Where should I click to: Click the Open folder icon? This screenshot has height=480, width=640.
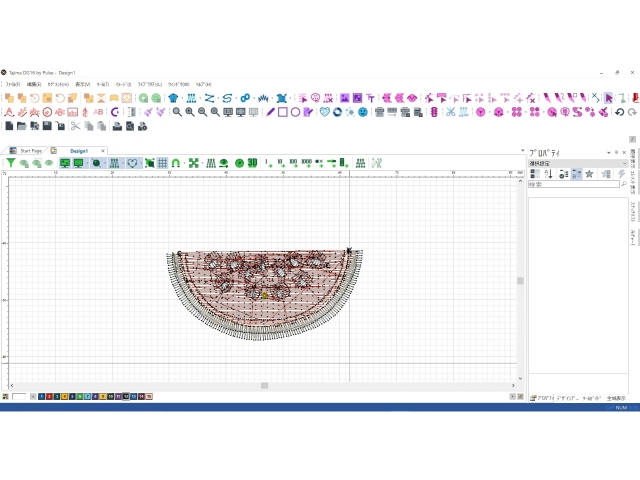[22, 126]
